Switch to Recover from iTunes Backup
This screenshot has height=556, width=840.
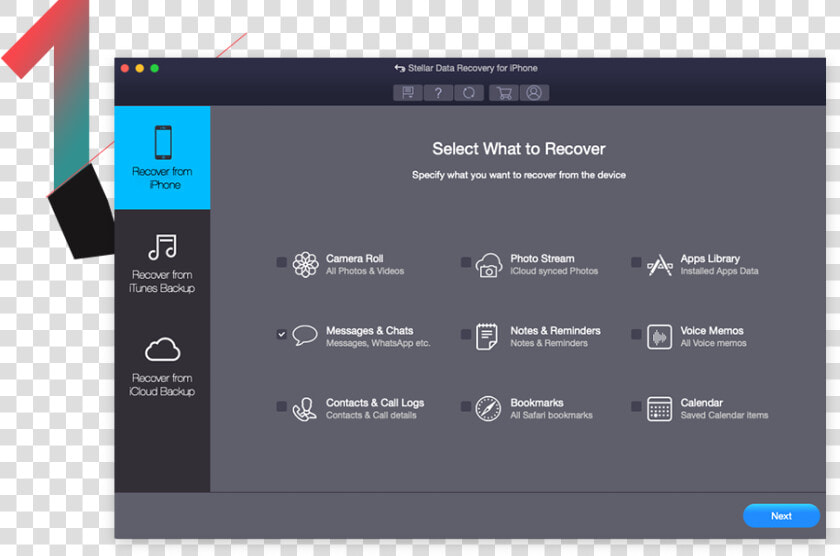(162, 264)
